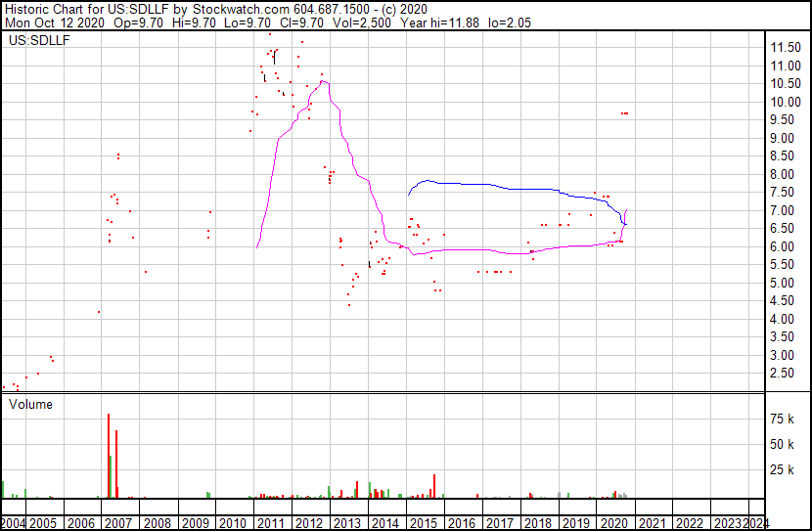
Task: Select the 2007 year on the time axis
Action: tap(118, 523)
